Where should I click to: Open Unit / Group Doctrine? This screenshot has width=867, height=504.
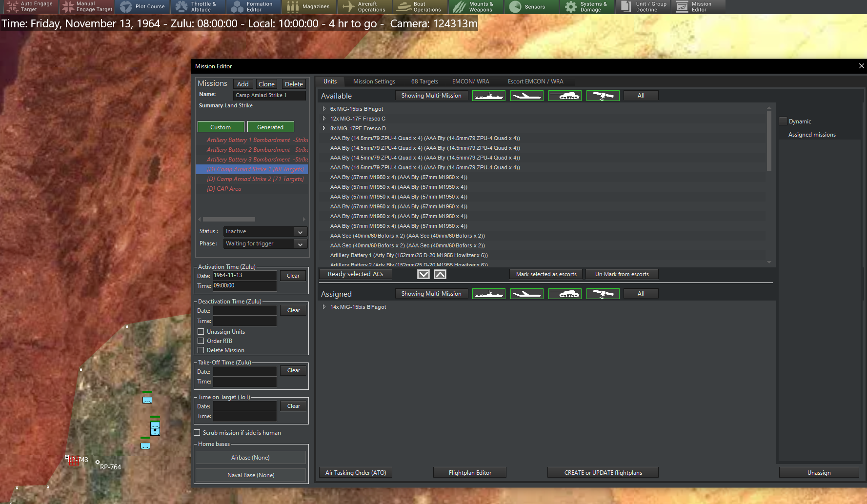tap(643, 7)
